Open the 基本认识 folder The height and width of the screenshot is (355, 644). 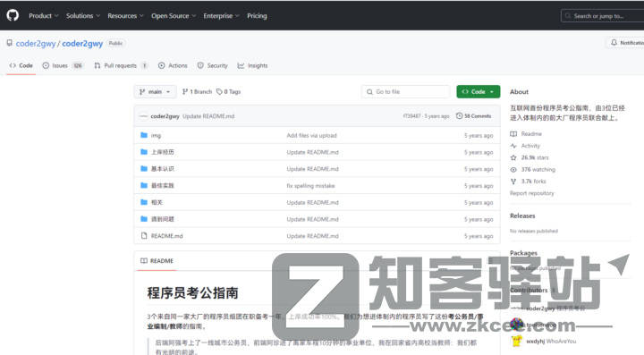point(162,169)
